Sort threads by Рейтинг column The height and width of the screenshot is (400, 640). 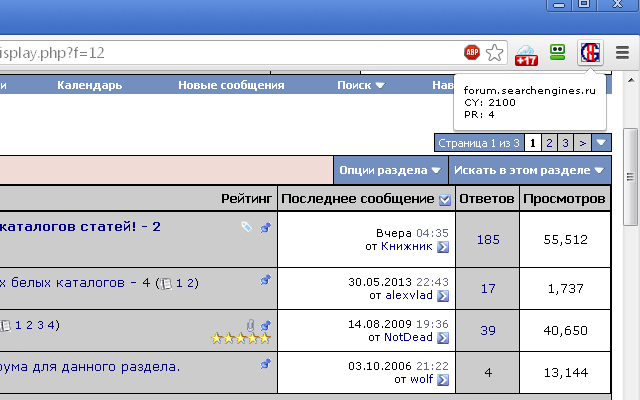pos(246,199)
